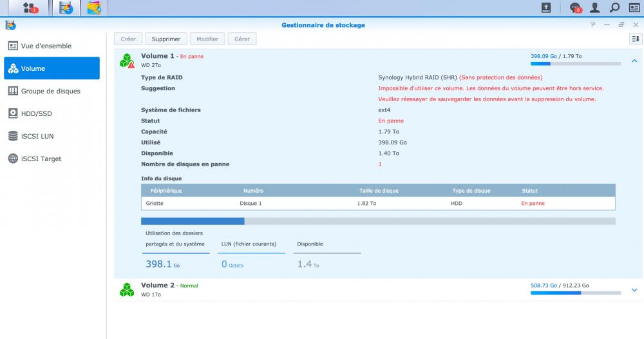The image size is (644, 339).
Task: Click the HDD/SSD sidebar icon
Action: (13, 113)
